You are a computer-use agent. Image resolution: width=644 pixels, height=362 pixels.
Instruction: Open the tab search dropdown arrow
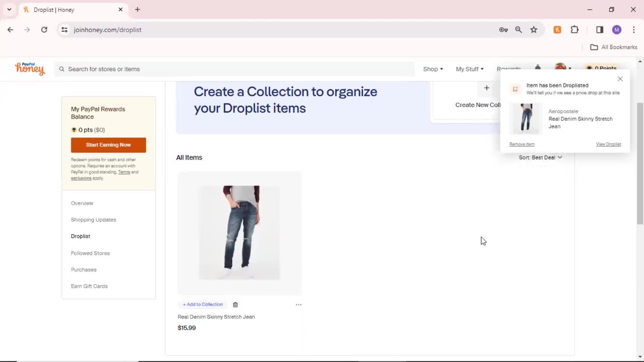pyautogui.click(x=9, y=10)
